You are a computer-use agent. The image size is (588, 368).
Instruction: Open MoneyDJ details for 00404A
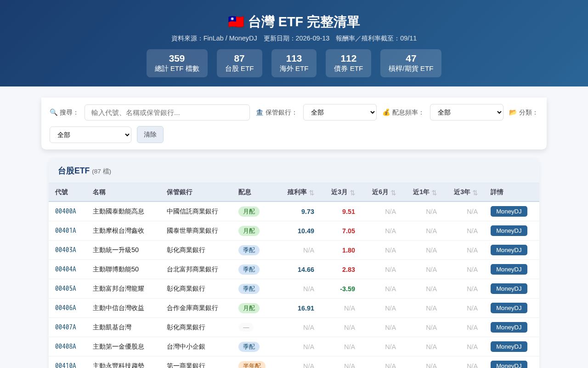click(509, 269)
